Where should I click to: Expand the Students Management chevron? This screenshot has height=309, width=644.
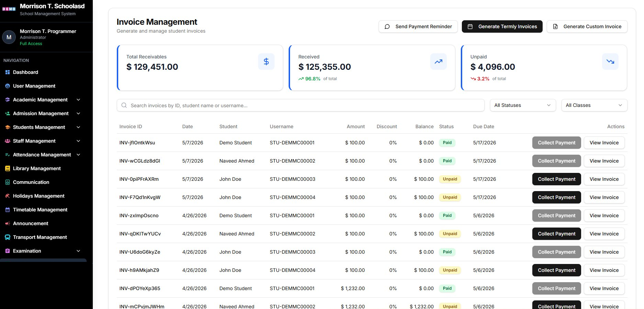point(78,127)
